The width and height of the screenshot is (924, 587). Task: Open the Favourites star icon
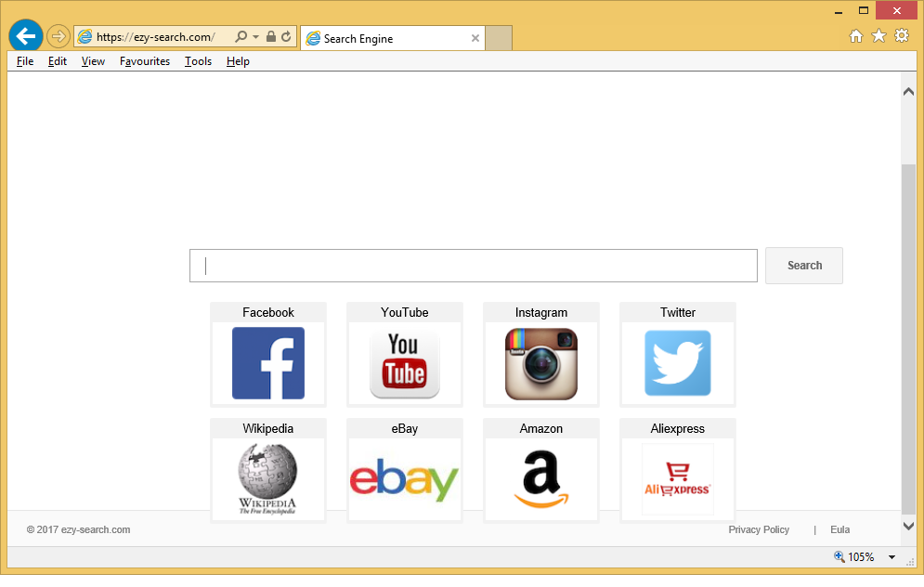click(878, 37)
